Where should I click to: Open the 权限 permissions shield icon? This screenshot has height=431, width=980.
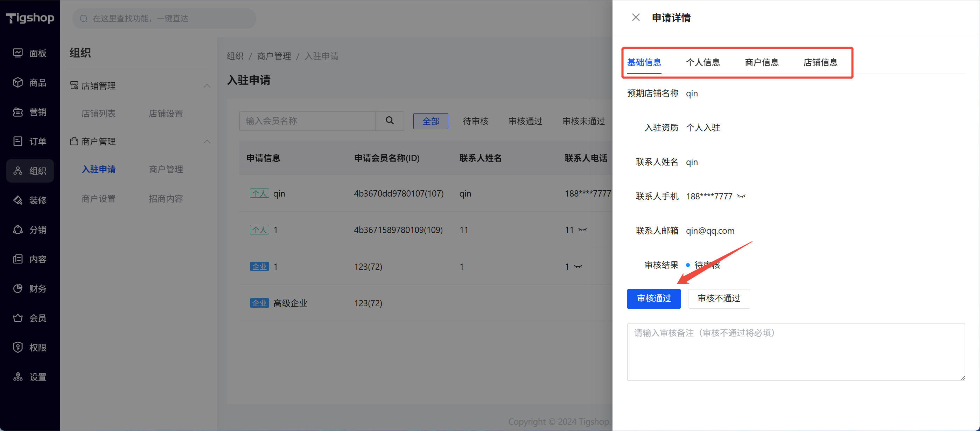point(18,347)
